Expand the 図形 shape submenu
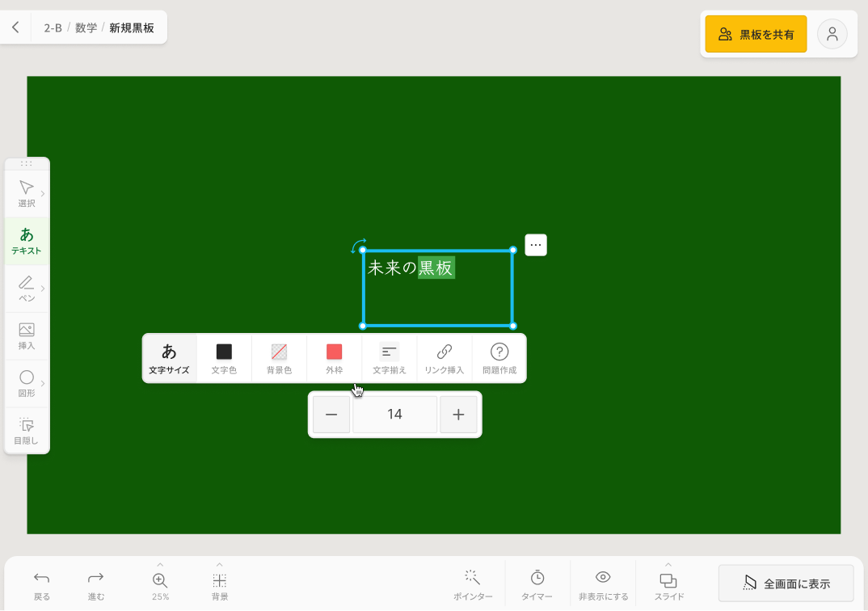Screen dimensions: 868x611 [x=42, y=383]
